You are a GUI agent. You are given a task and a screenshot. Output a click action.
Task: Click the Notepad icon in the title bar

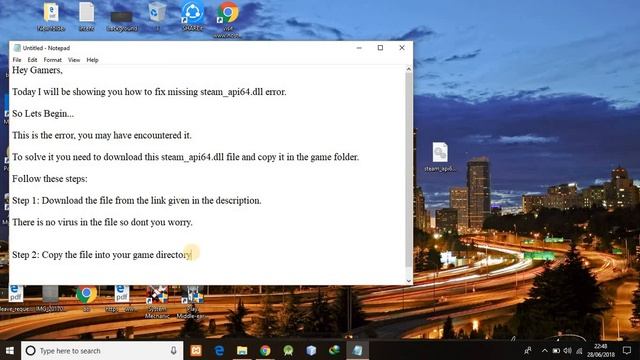17,48
